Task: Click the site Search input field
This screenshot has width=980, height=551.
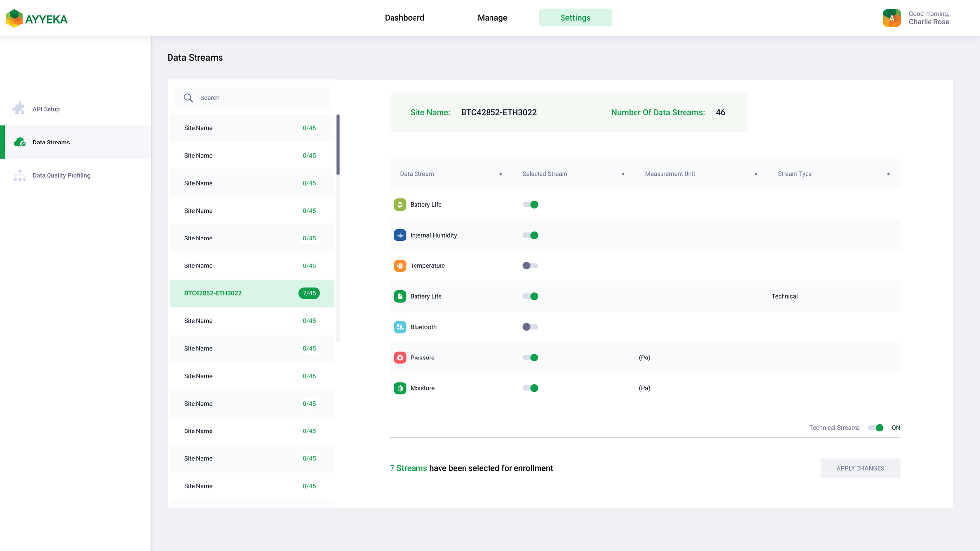Action: pyautogui.click(x=260, y=98)
